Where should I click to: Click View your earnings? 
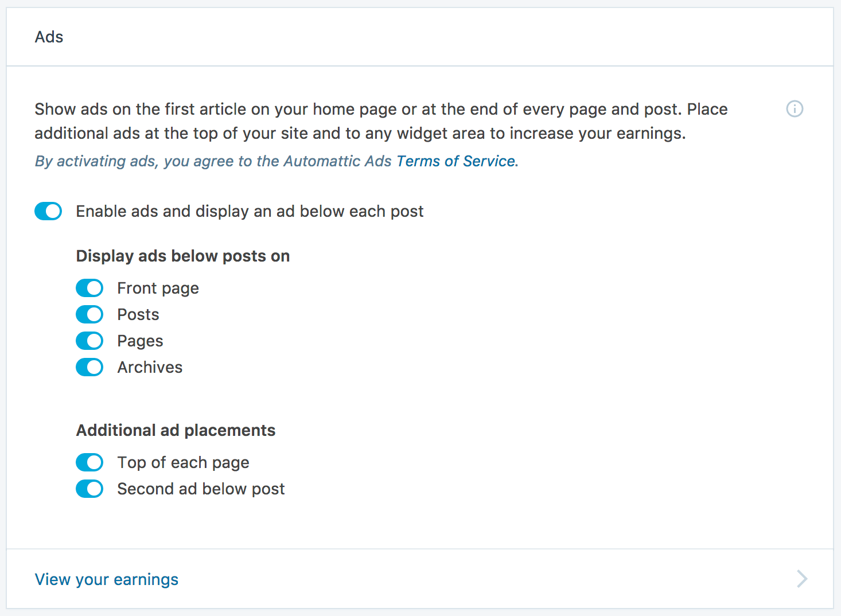[x=106, y=579]
